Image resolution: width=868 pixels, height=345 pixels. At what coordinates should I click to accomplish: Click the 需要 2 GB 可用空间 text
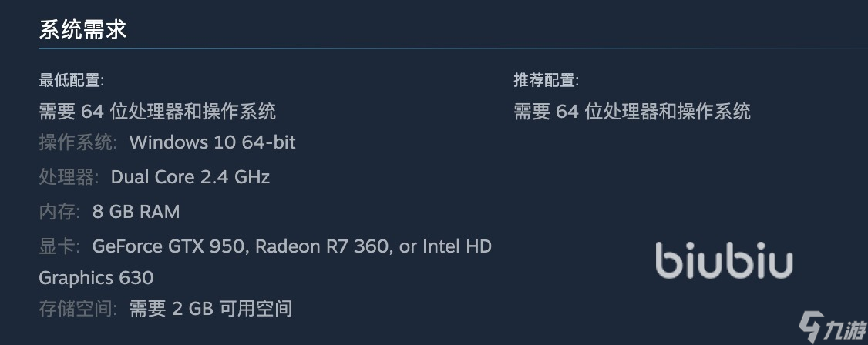[211, 309]
